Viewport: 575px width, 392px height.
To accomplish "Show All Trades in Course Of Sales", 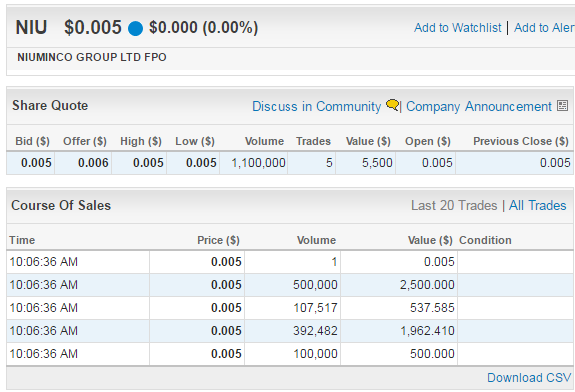I will pos(538,205).
